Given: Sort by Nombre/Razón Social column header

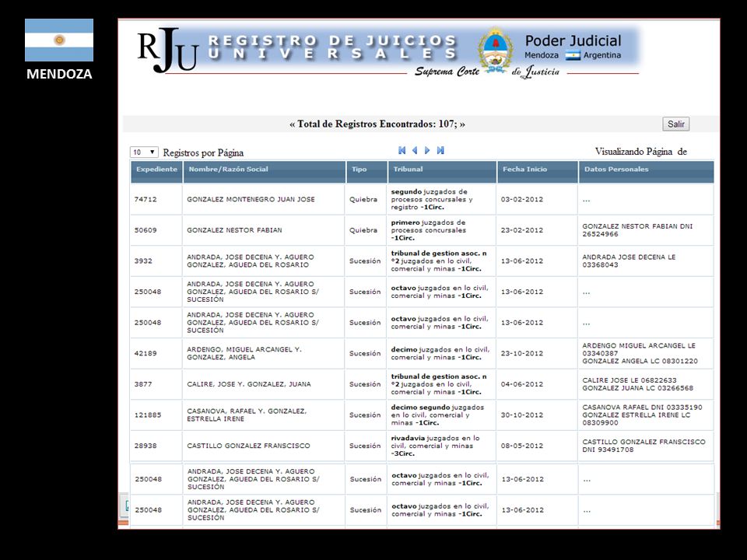Looking at the screenshot, I should [265, 172].
